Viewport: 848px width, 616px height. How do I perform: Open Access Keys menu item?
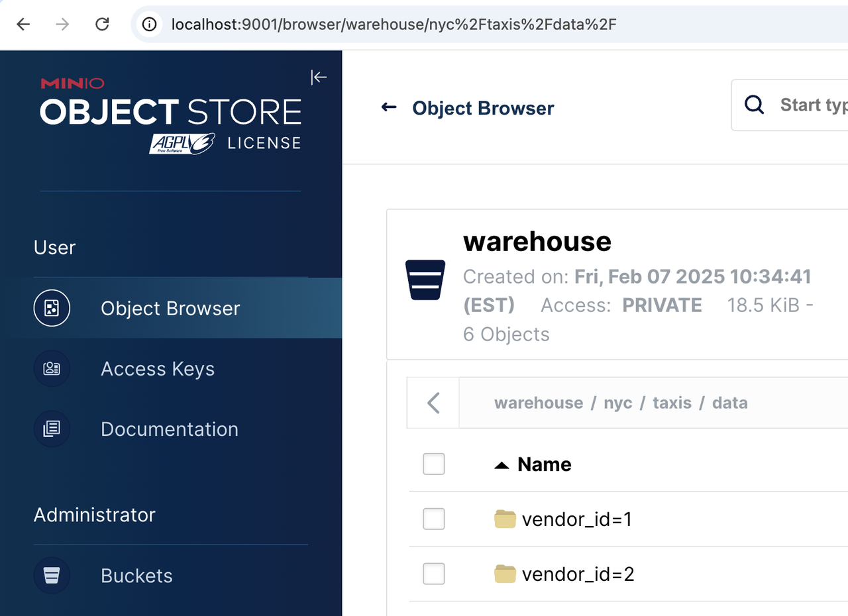[x=158, y=369]
